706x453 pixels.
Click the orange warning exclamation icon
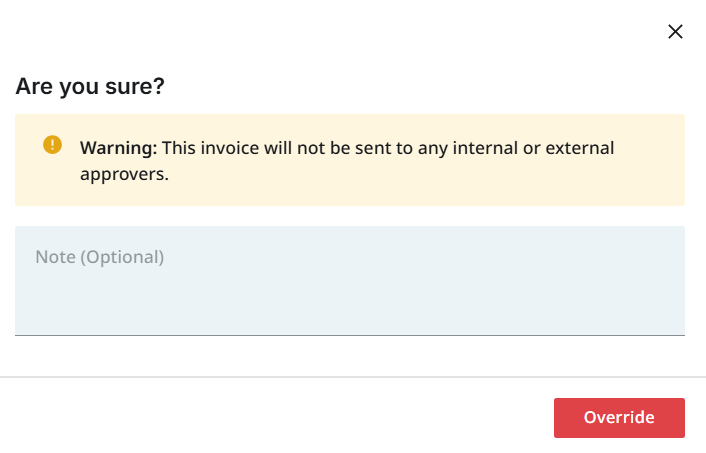52,145
